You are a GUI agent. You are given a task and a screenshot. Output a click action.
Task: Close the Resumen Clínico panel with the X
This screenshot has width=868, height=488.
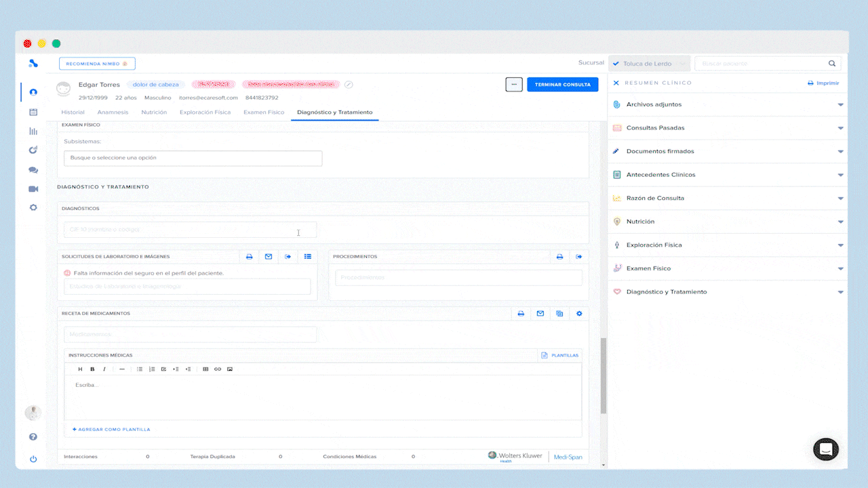click(x=616, y=83)
